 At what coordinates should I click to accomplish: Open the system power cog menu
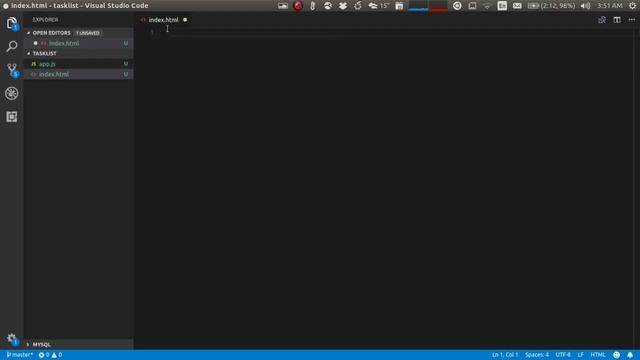(x=633, y=6)
